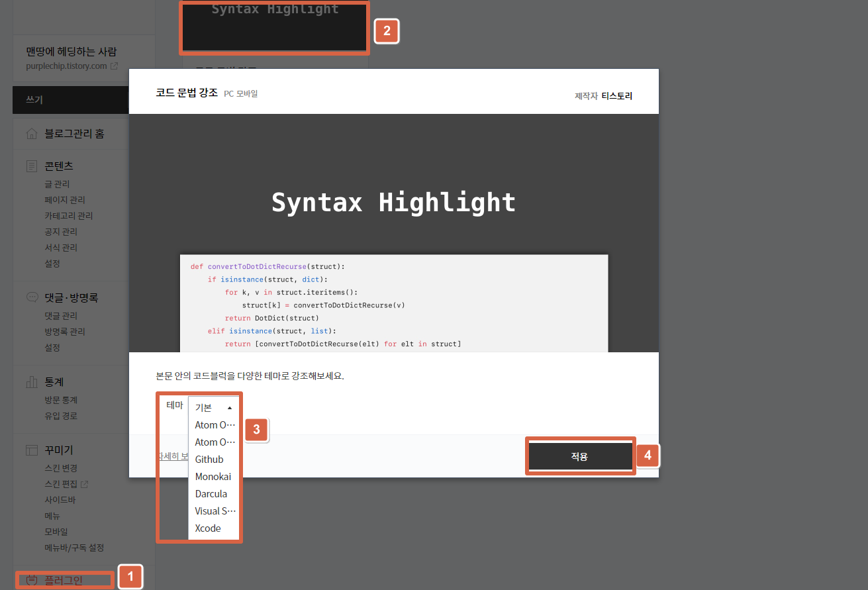Image resolution: width=868 pixels, height=590 pixels.
Task: Open 설정 under the 댓글·방명록 section
Action: 52,348
